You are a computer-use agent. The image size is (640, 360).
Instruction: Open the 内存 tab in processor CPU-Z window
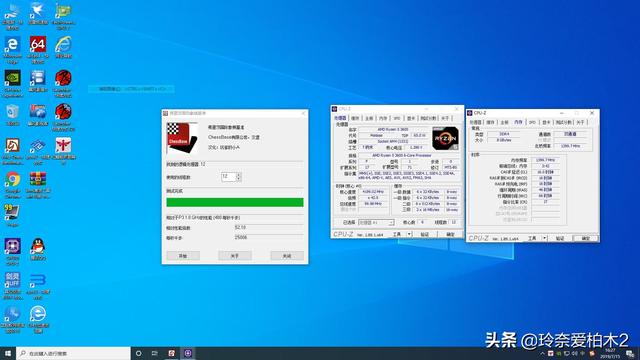click(383, 118)
